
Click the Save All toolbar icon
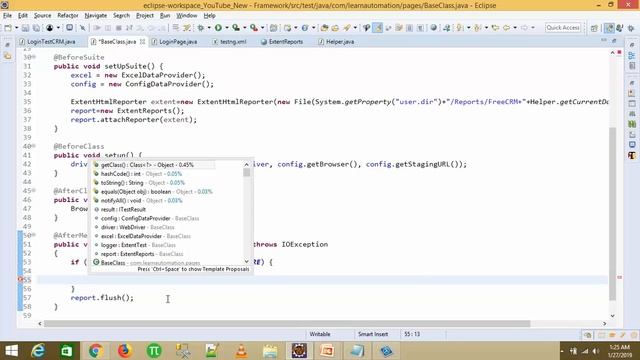[x=36, y=28]
